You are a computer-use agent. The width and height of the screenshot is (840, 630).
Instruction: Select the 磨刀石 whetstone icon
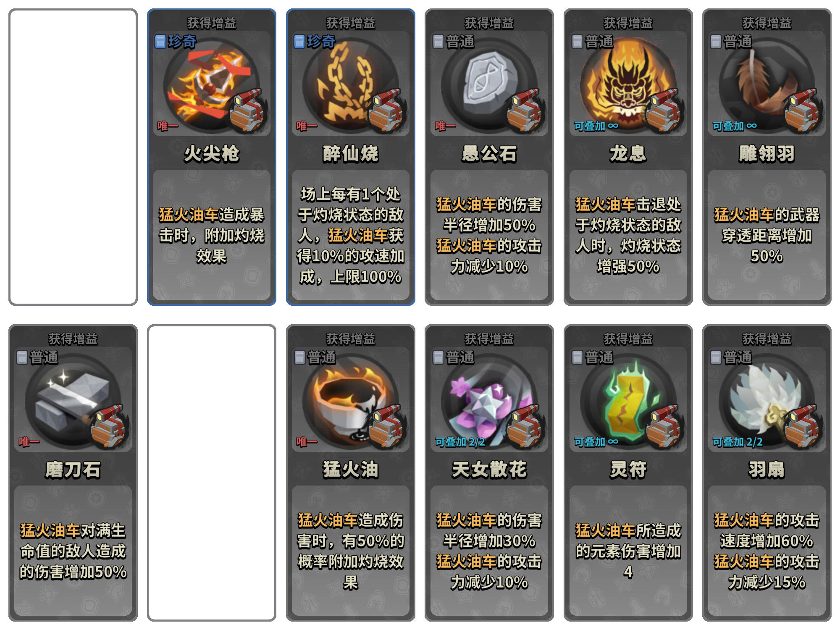[x=73, y=401]
